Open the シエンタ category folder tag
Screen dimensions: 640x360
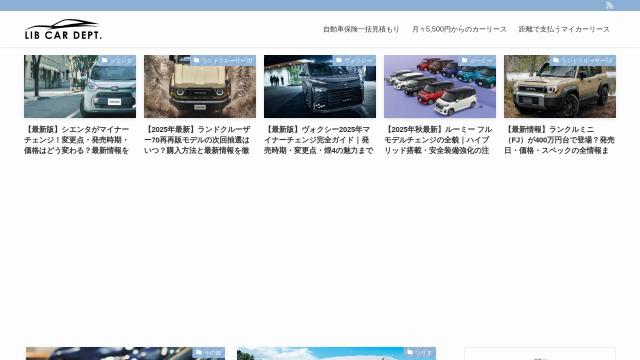tap(117, 60)
